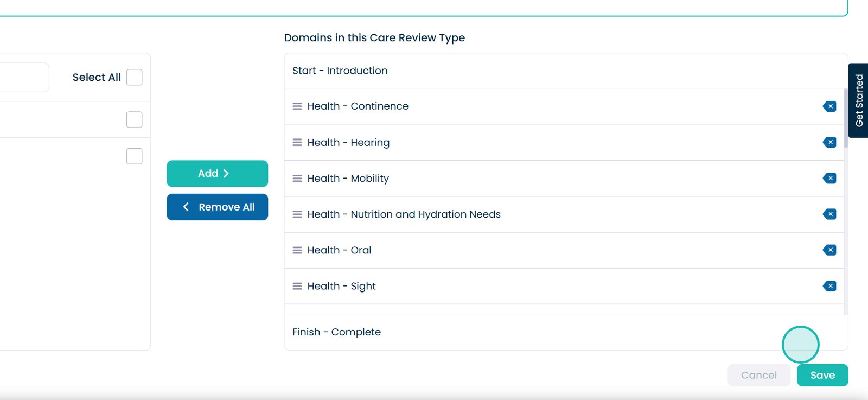
Task: Click the Add button
Action: coord(217,174)
